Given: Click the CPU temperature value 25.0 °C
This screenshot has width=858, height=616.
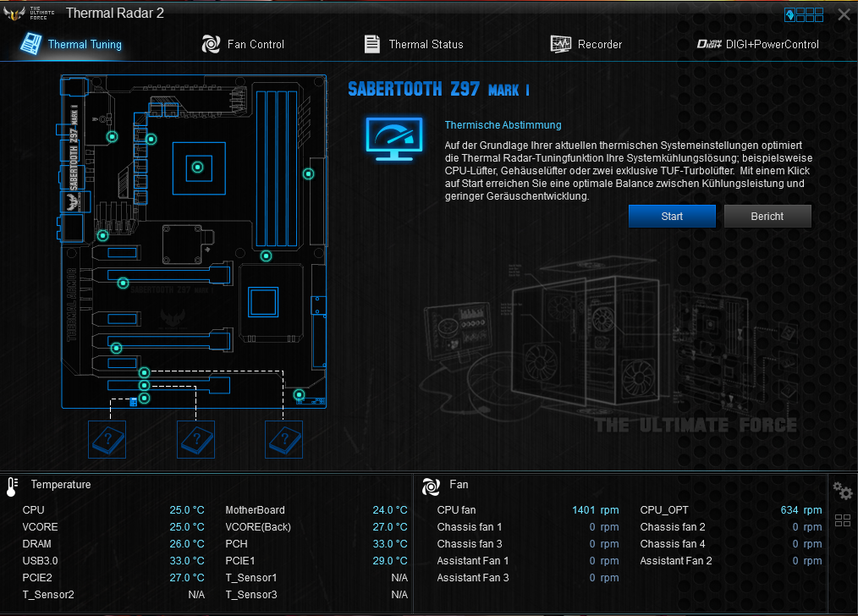Looking at the screenshot, I should pyautogui.click(x=187, y=510).
